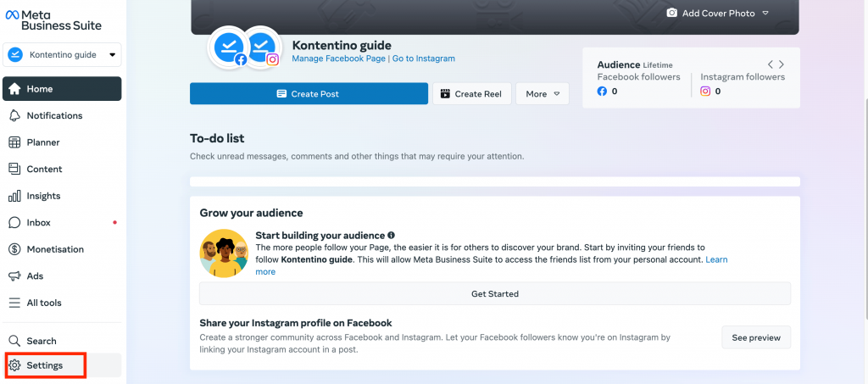Open the More dropdown button
The height and width of the screenshot is (384, 868).
pyautogui.click(x=542, y=94)
